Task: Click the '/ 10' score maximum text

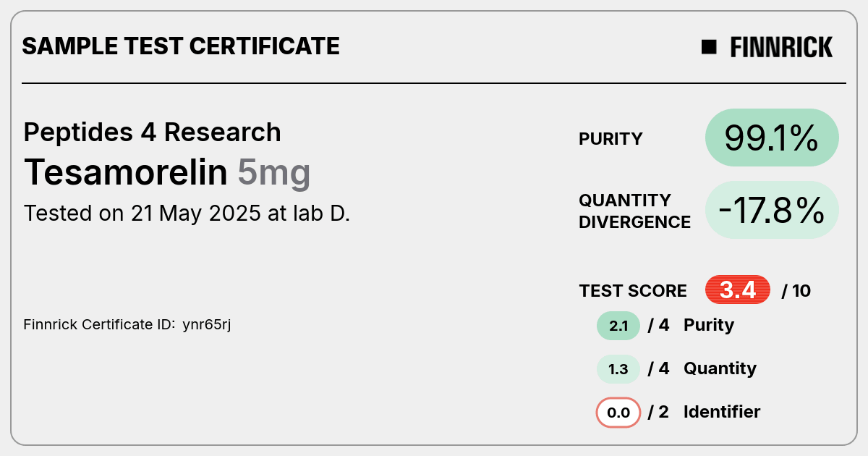Action: point(796,291)
